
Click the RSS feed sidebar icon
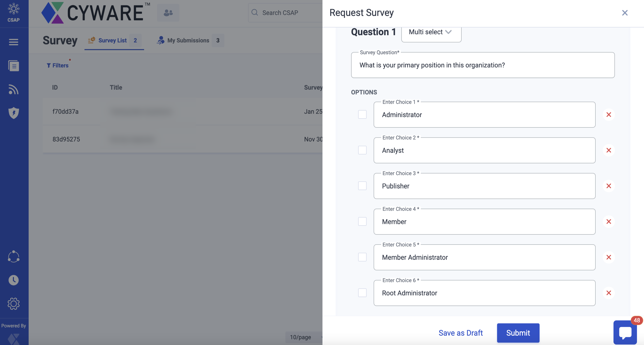click(x=14, y=89)
